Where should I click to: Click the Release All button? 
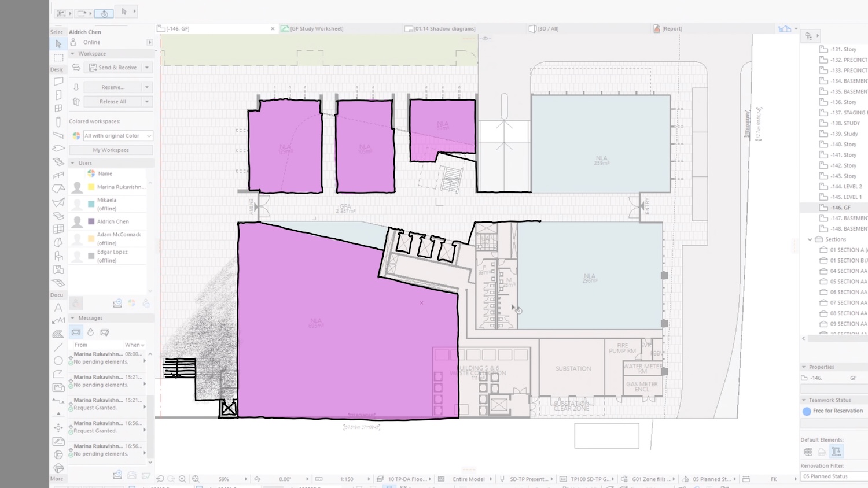pos(113,102)
